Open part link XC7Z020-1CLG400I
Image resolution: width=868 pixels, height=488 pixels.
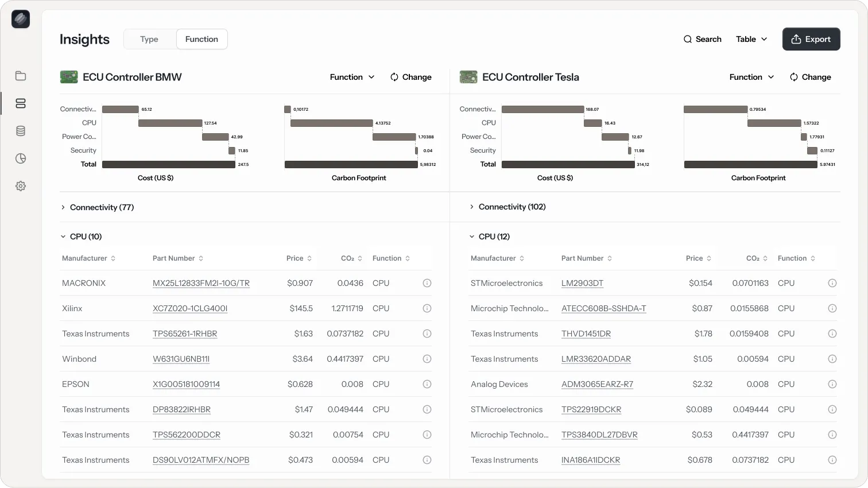click(190, 308)
